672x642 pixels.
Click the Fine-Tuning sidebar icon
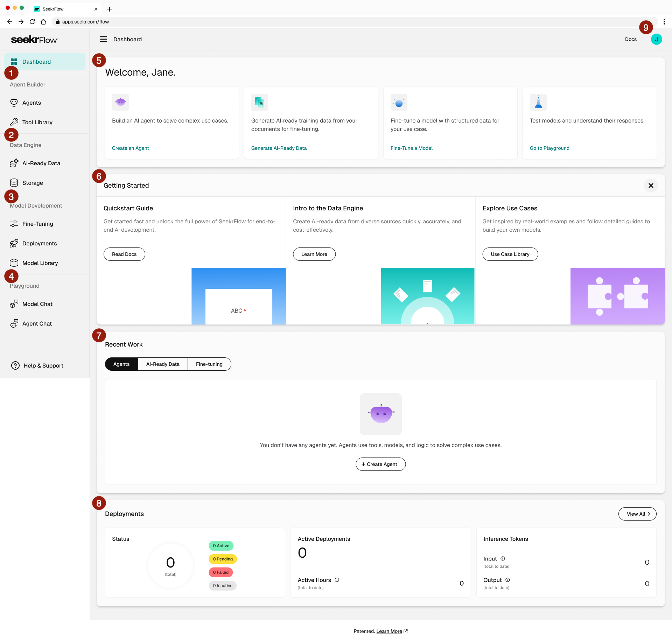(x=14, y=224)
